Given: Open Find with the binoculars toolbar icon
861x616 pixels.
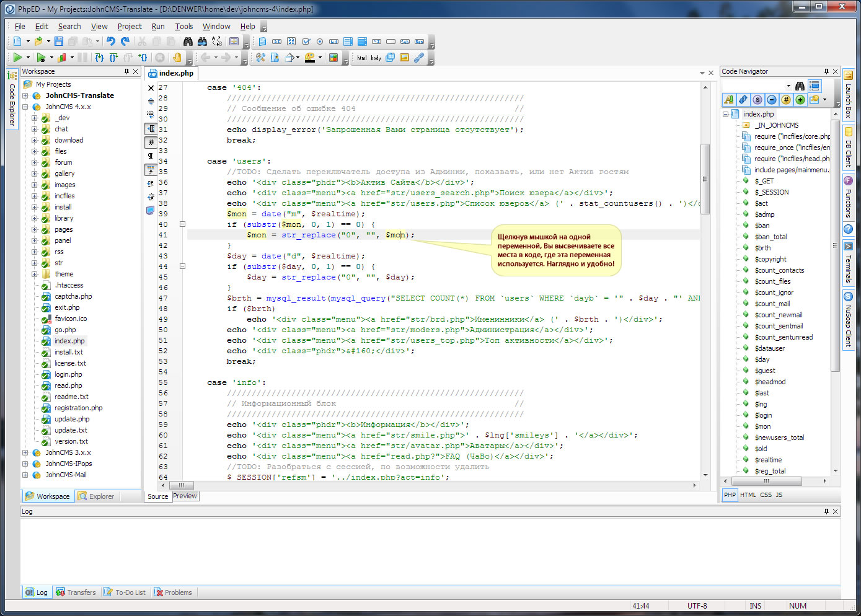Looking at the screenshot, I should (188, 42).
